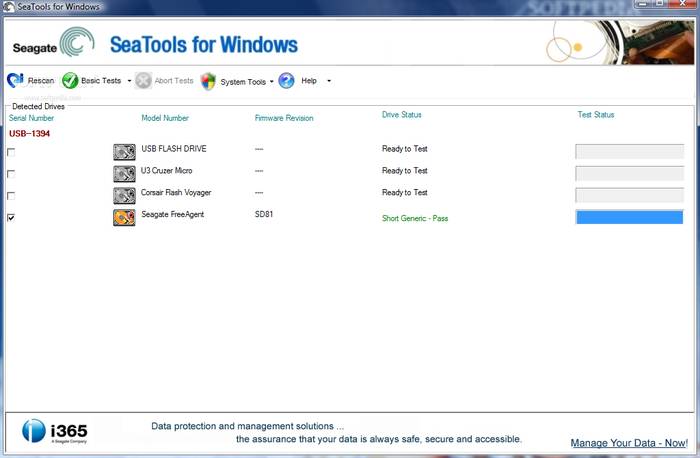
Task: Click the Rescan toolbar icon
Action: 15,80
